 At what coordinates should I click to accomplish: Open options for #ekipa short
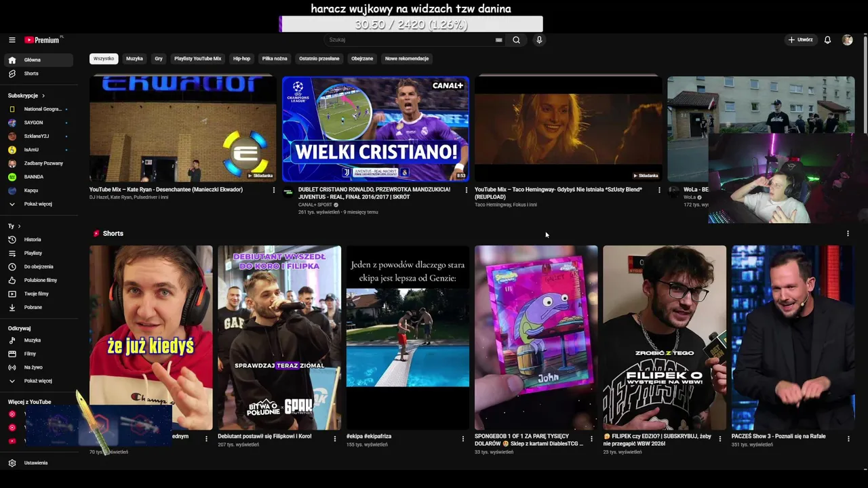coord(463,439)
